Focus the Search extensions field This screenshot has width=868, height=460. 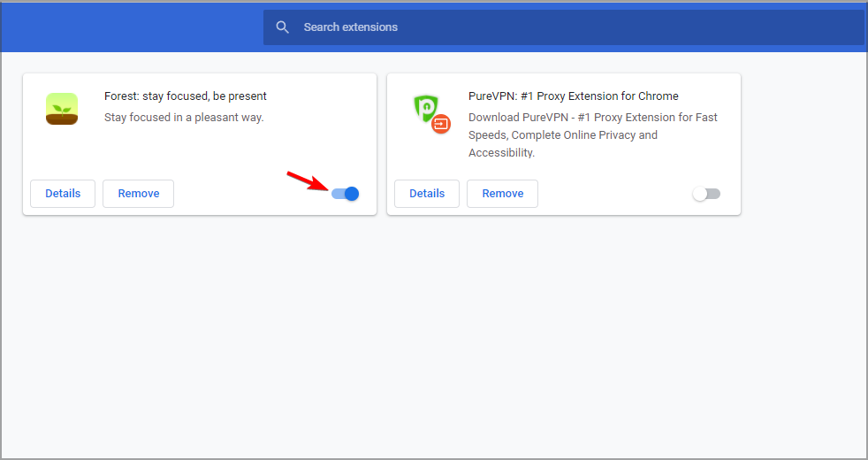(x=564, y=27)
